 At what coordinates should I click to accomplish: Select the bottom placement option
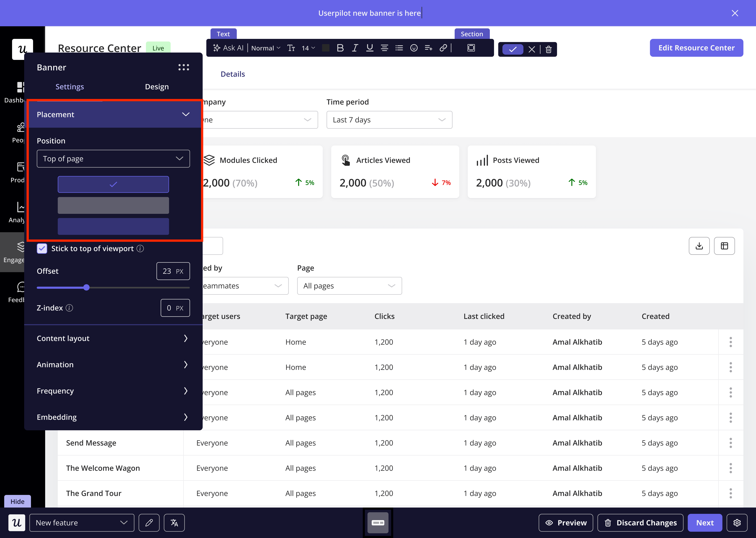coord(113,226)
